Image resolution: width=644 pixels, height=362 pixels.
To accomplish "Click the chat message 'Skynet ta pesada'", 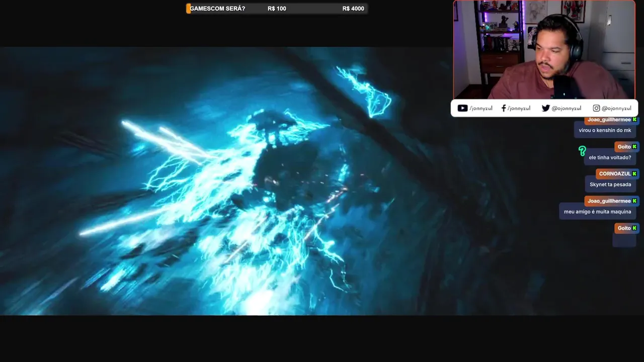I will click(x=610, y=185).
